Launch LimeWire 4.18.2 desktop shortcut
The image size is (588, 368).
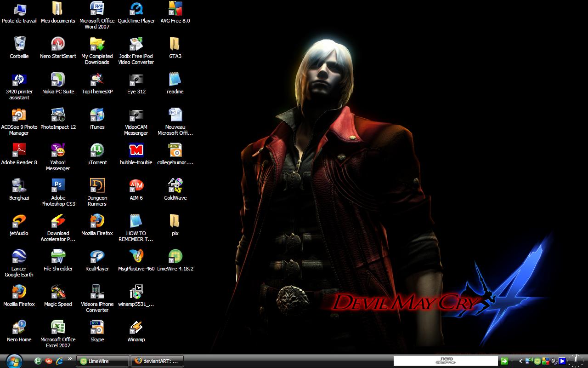[175, 261]
